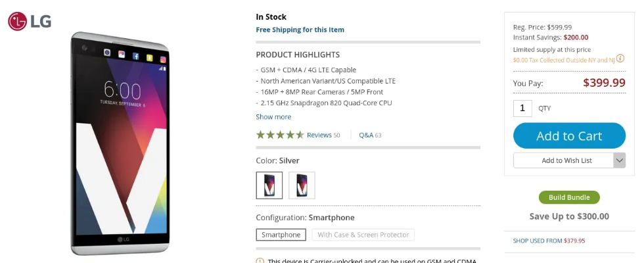Click the five-star rating icon
The height and width of the screenshot is (263, 644).
pyautogui.click(x=280, y=135)
